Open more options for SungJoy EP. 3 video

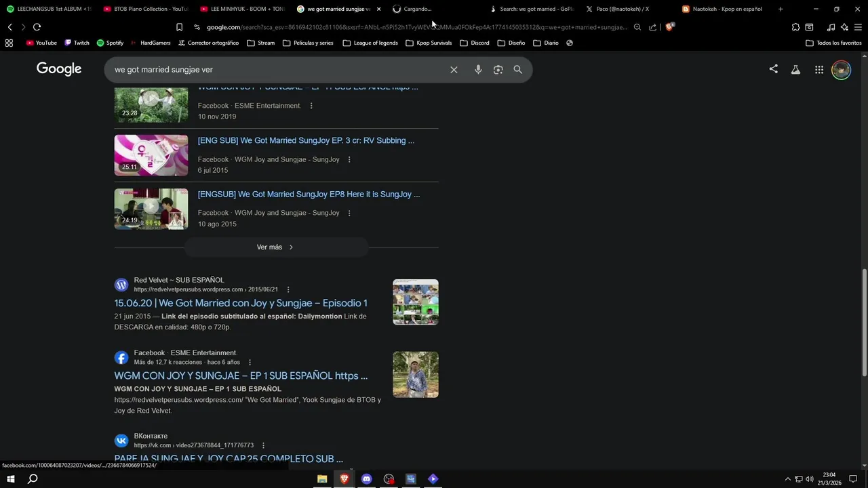point(349,159)
